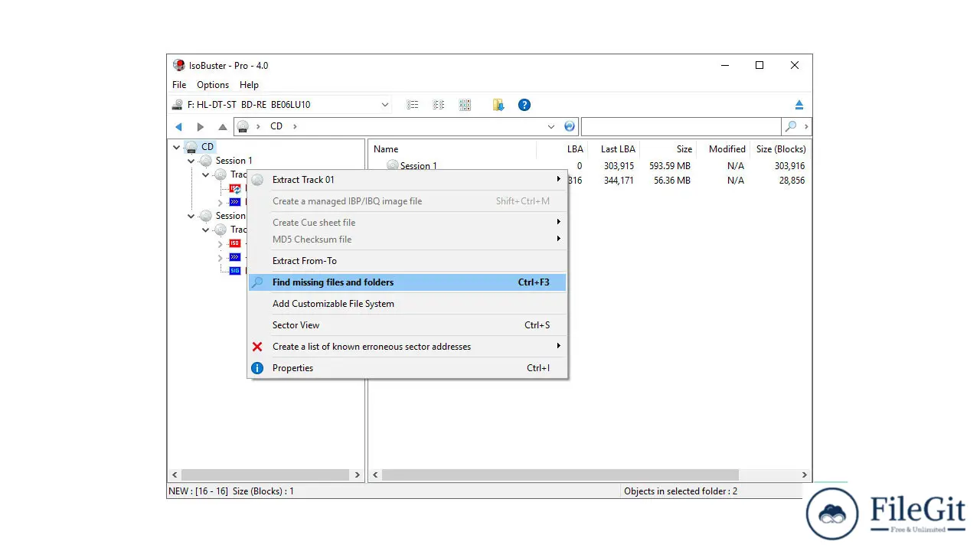Click the 28,856 blocks value

[792, 181]
